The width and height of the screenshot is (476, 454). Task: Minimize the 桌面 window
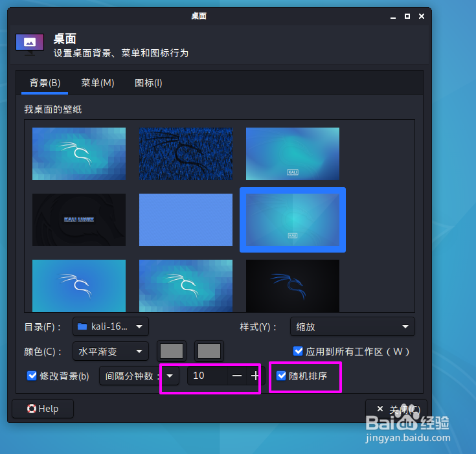393,16
